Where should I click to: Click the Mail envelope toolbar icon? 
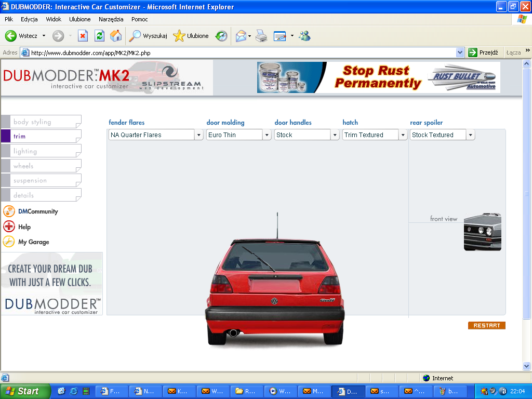coord(241,36)
